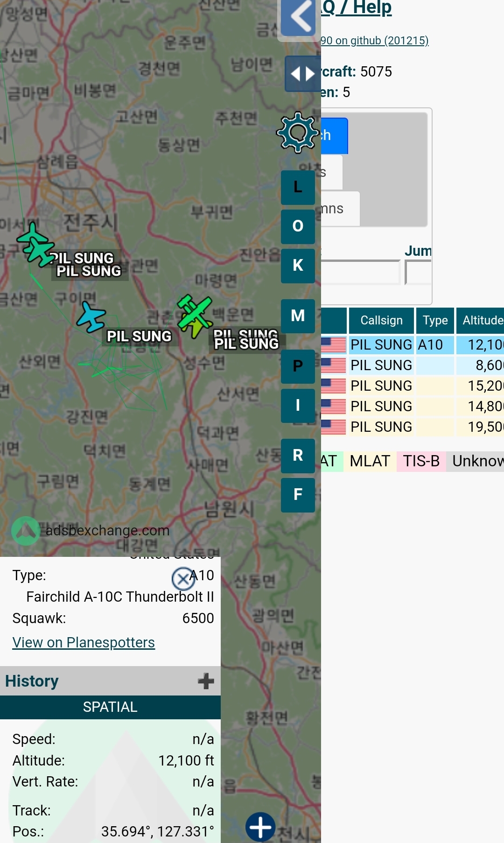Toggle sidebar width with double-arrow button
Viewport: 504px width, 843px height.
[302, 74]
